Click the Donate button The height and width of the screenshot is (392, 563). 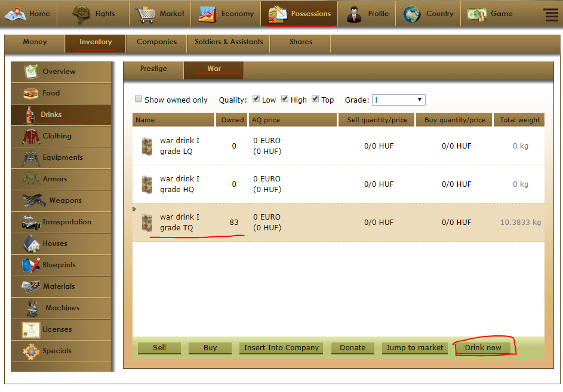(353, 347)
